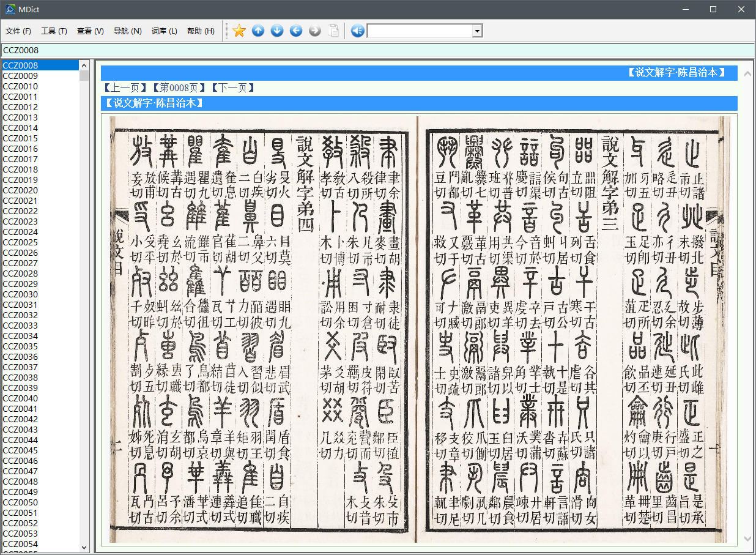Open the 词库 (L) menu
The image size is (756, 555).
[x=164, y=31]
